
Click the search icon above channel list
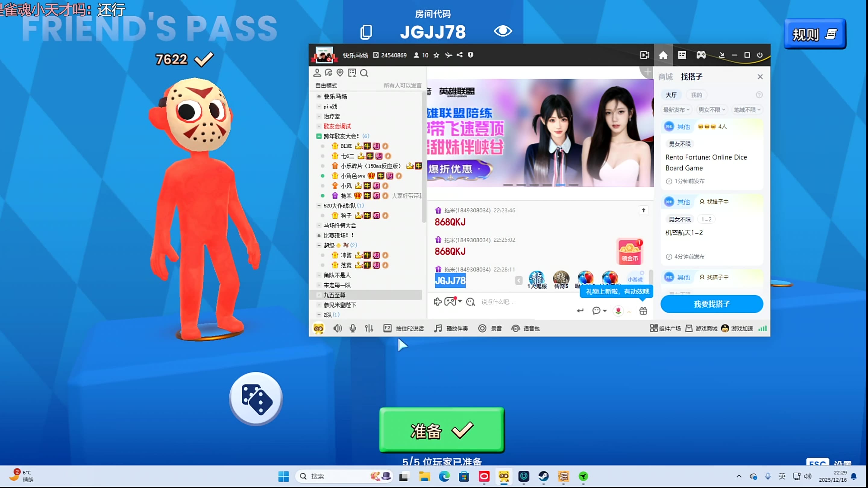(364, 73)
